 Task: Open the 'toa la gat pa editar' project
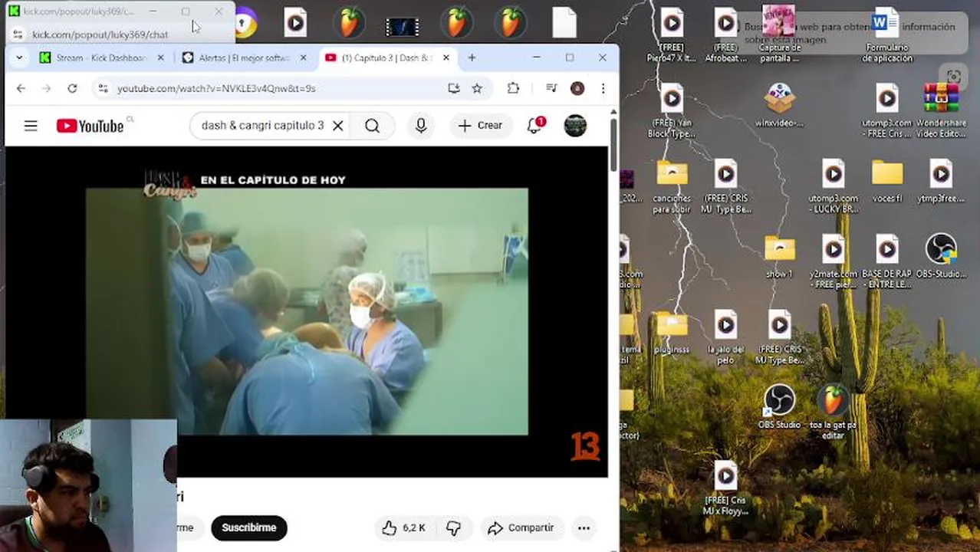(833, 412)
